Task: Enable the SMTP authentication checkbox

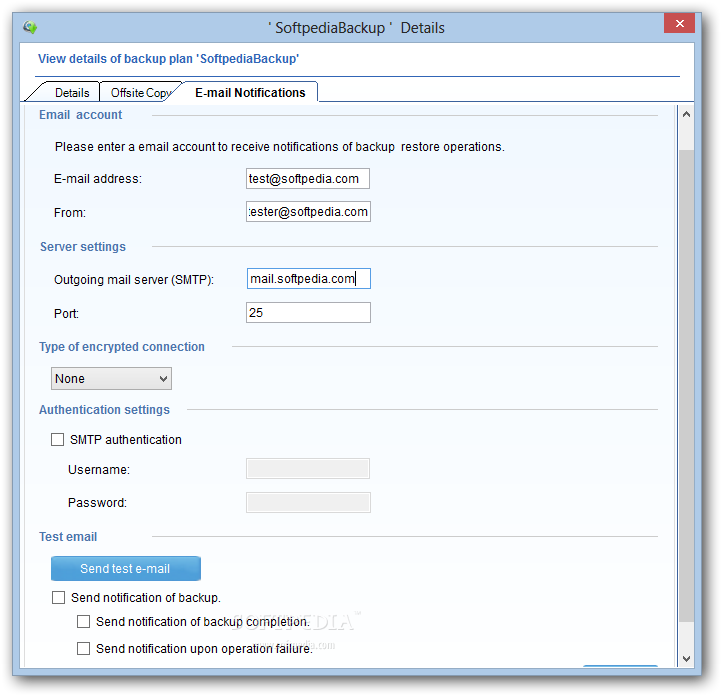Action: [58, 440]
